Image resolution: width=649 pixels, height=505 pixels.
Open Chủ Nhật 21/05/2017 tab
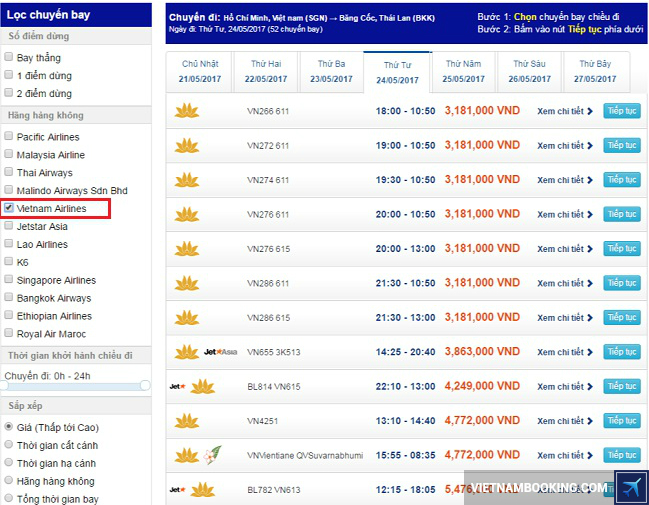(x=200, y=71)
